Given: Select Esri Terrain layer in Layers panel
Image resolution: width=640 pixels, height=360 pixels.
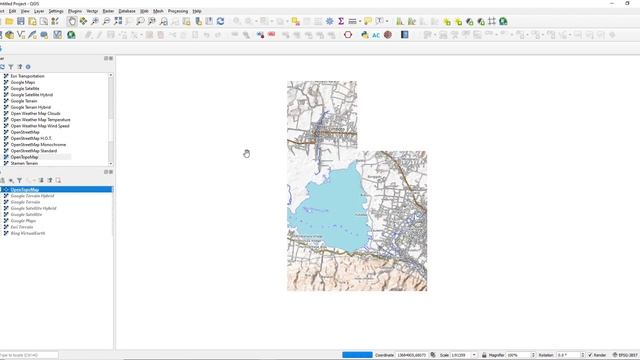Looking at the screenshot, I should (x=22, y=227).
